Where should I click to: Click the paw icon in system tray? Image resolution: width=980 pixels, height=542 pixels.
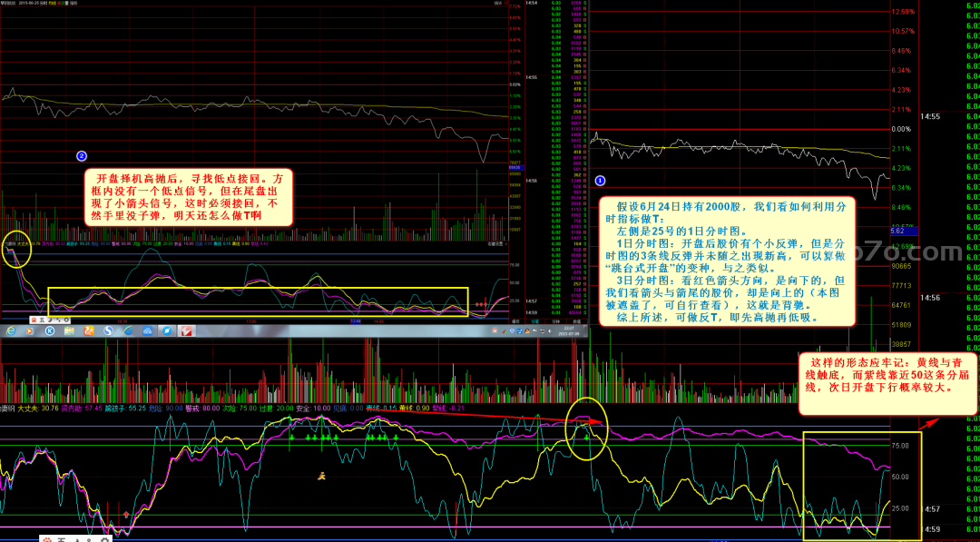tap(495, 330)
